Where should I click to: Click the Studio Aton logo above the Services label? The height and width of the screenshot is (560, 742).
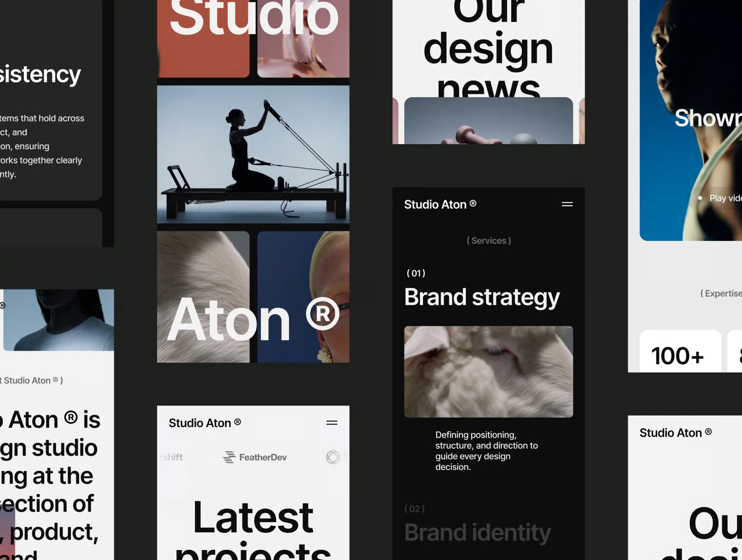440,204
